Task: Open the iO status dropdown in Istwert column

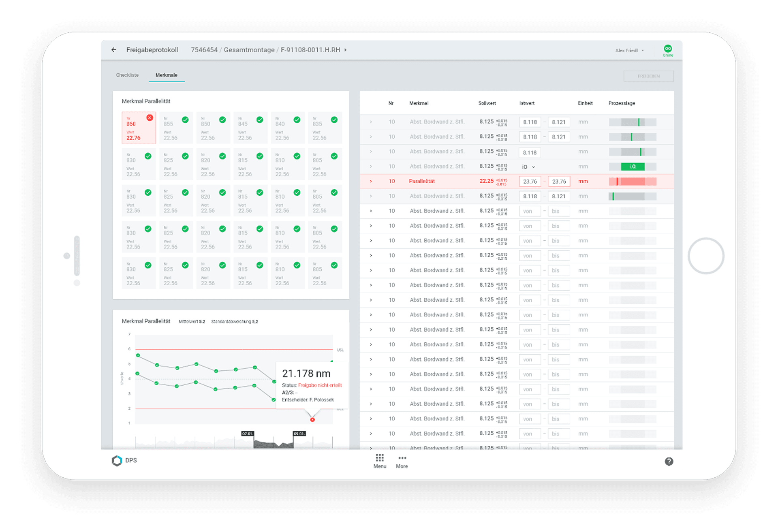Action: [528, 167]
